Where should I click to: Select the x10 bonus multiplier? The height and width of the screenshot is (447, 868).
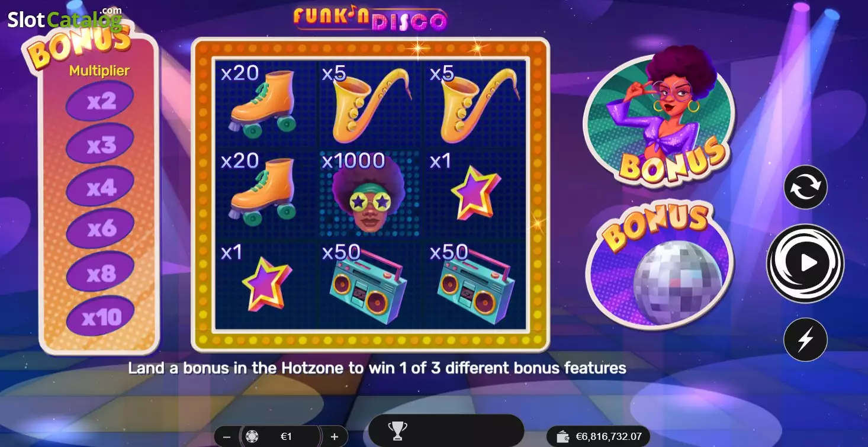[x=100, y=317]
